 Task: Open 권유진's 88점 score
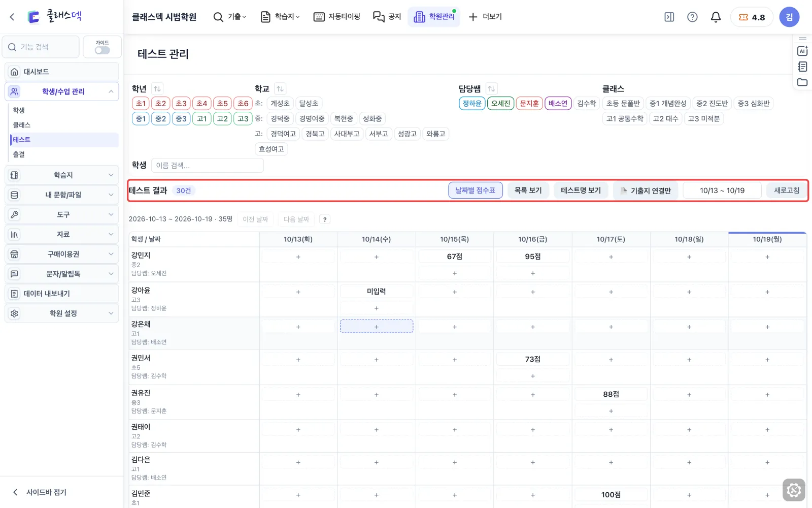click(611, 394)
